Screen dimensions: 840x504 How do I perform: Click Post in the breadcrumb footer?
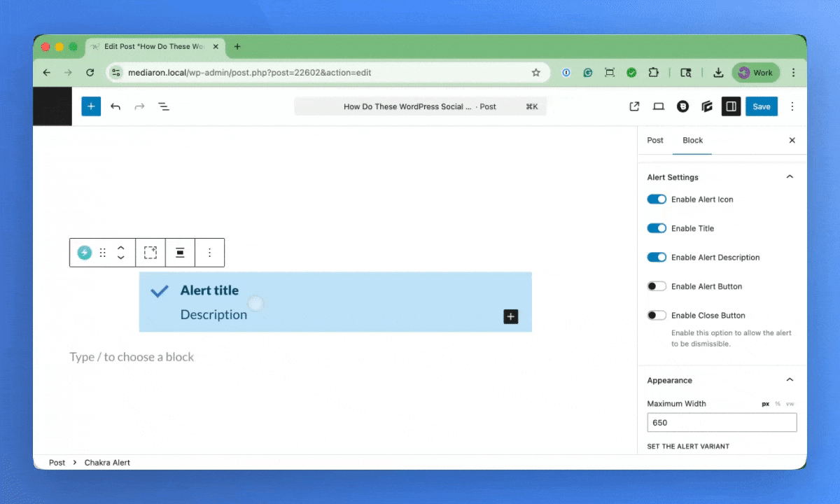(x=57, y=463)
